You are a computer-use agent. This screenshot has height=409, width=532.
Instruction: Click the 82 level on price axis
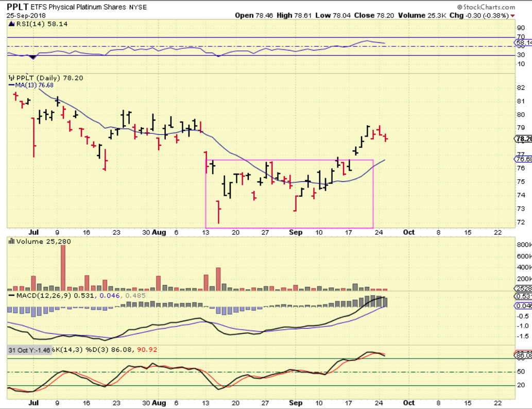pos(521,88)
